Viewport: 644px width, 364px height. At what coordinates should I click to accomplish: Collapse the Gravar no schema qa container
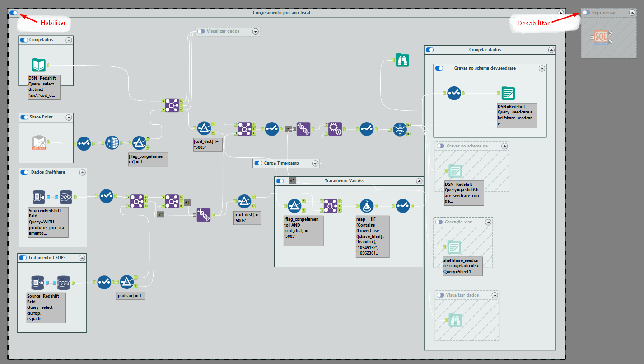click(504, 146)
